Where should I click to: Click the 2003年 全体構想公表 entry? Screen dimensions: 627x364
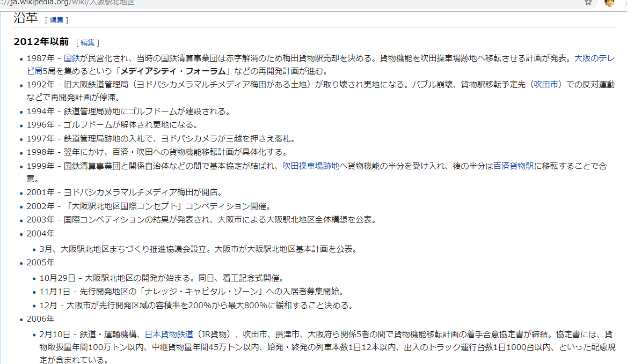click(x=201, y=219)
